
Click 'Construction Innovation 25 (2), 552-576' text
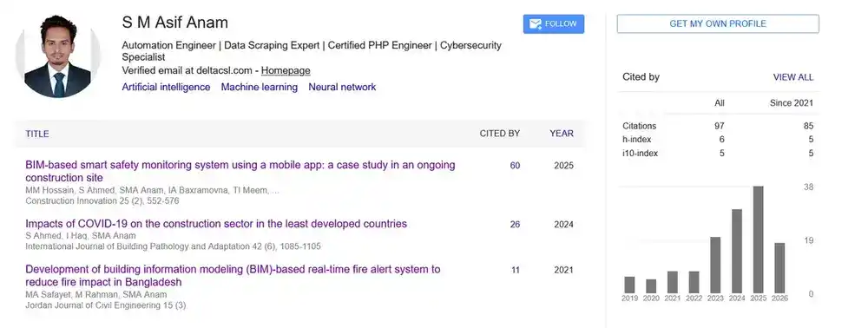pyautogui.click(x=102, y=200)
